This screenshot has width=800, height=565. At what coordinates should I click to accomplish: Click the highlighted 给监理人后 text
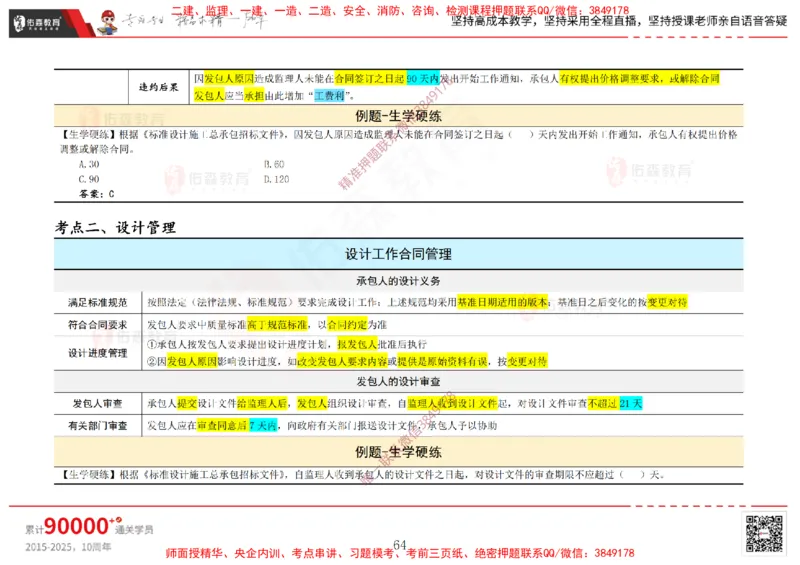[262, 404]
